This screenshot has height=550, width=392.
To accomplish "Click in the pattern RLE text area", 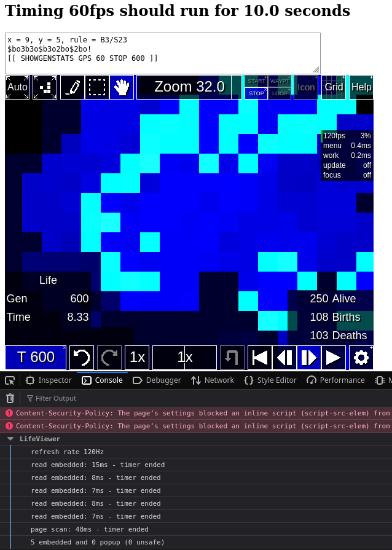I will pyautogui.click(x=163, y=53).
